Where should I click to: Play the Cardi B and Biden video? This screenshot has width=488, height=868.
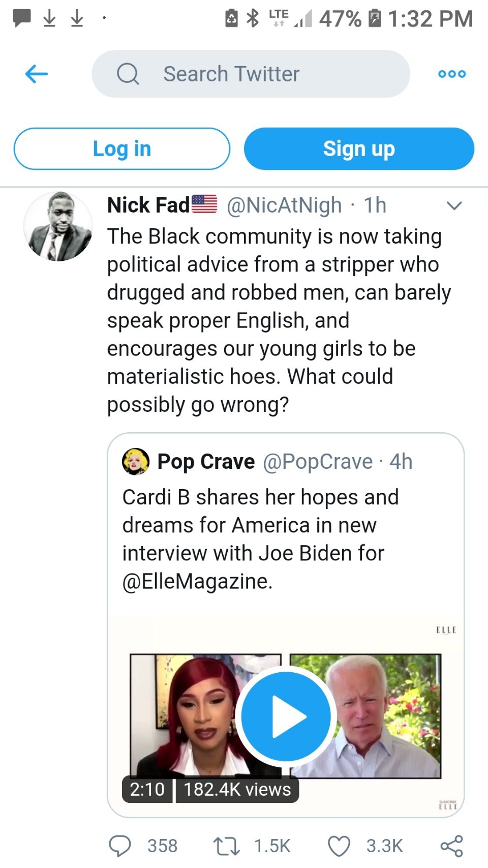pyautogui.click(x=286, y=716)
